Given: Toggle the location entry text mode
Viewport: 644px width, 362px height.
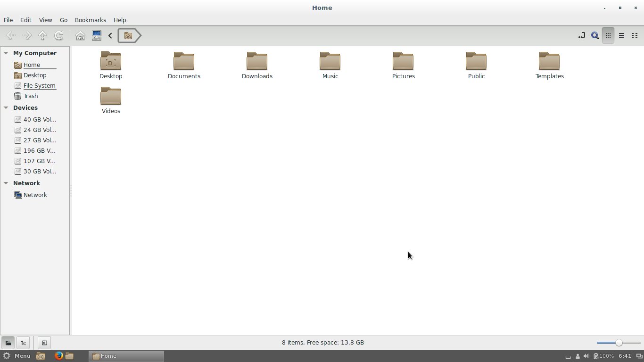Looking at the screenshot, I should click(x=582, y=35).
